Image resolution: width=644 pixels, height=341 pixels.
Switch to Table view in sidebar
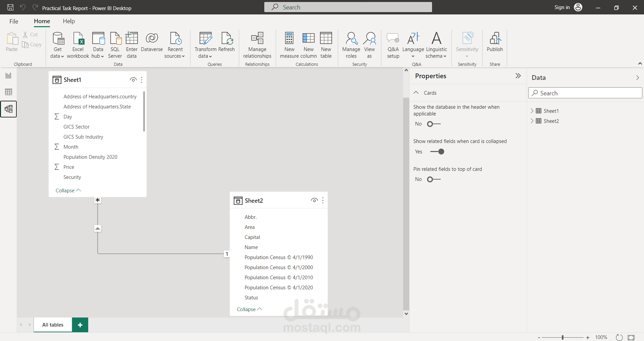coord(8,92)
